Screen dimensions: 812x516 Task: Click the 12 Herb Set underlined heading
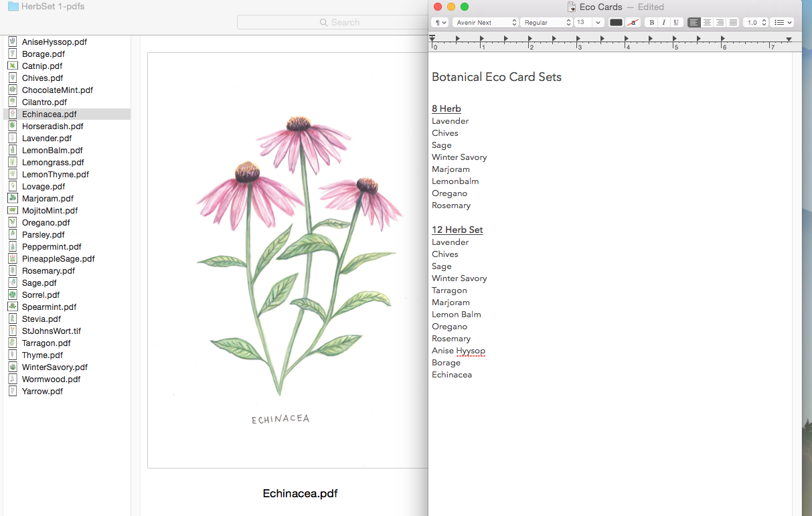(x=457, y=230)
